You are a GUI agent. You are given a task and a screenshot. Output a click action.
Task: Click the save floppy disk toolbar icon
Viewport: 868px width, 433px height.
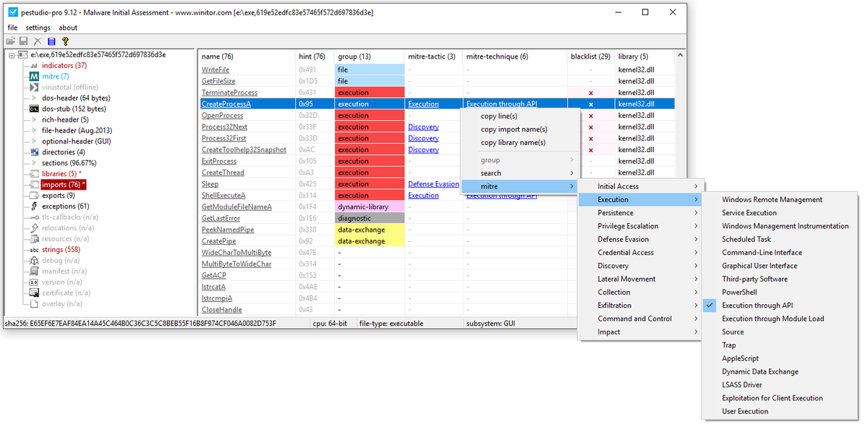click(24, 42)
